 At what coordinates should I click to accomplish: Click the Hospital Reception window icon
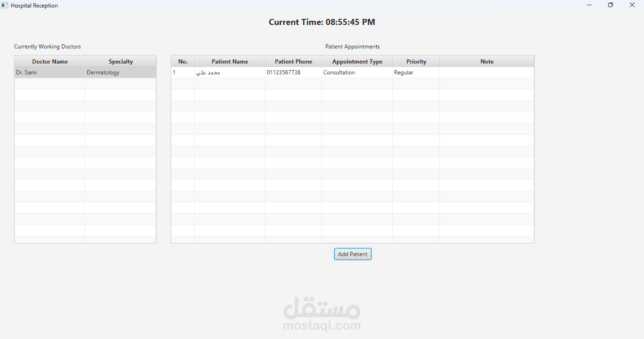[x=5, y=5]
